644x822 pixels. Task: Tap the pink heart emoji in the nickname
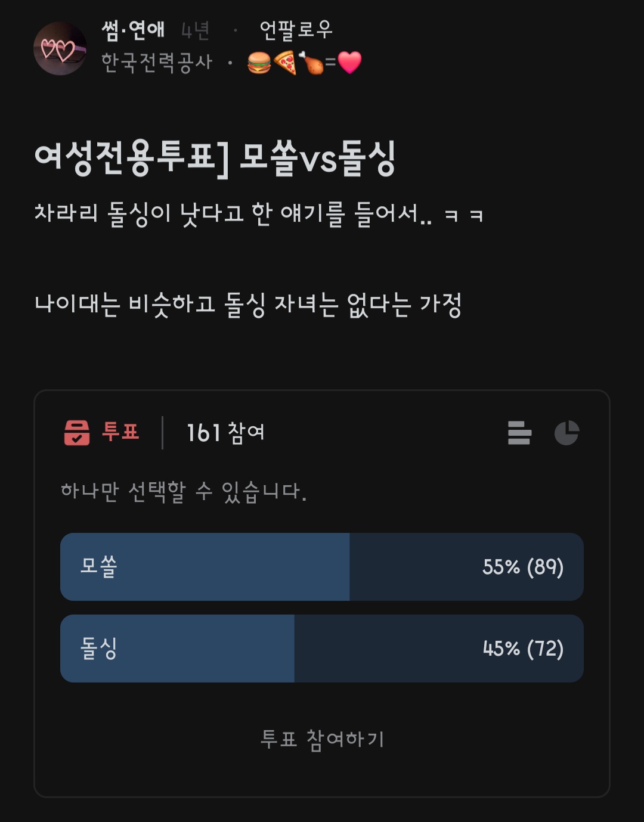click(349, 63)
